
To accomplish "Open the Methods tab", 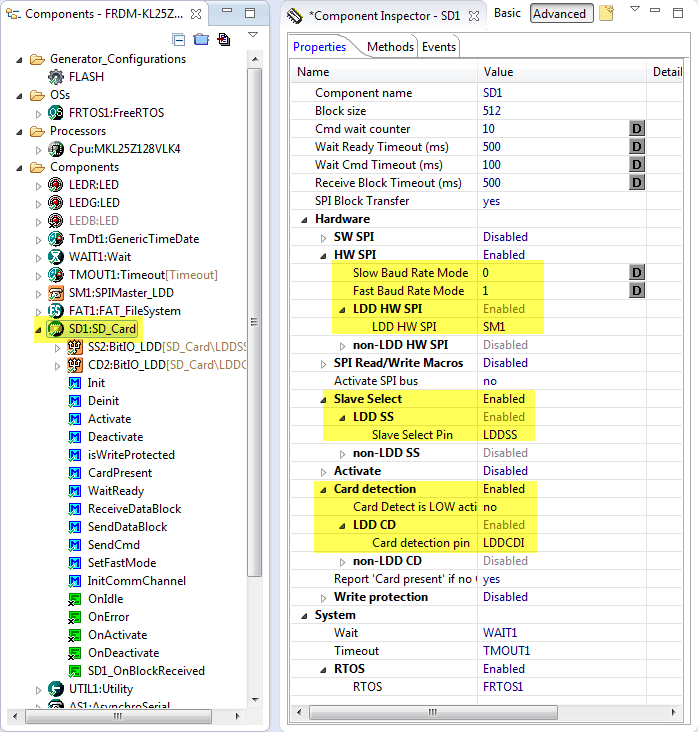I will (390, 47).
